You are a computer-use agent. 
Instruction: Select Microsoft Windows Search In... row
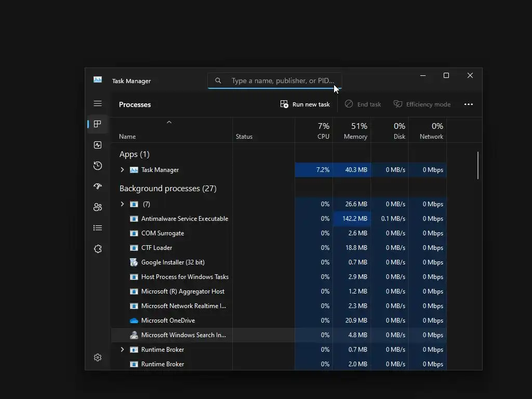coord(279,335)
